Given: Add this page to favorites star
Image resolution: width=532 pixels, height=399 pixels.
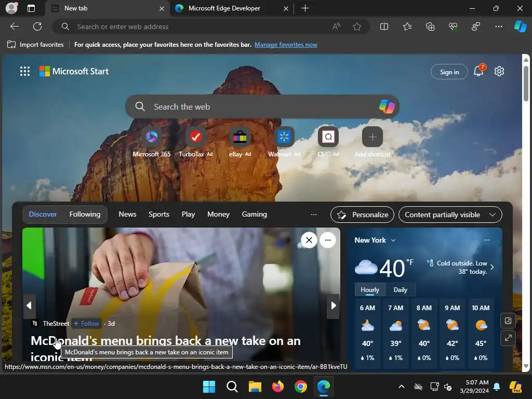Looking at the screenshot, I should (x=356, y=26).
